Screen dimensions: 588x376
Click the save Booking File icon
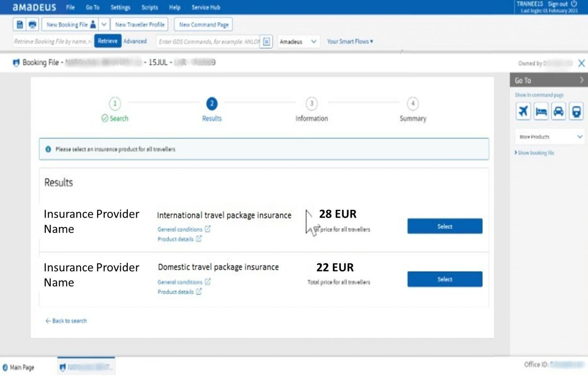[x=20, y=24]
